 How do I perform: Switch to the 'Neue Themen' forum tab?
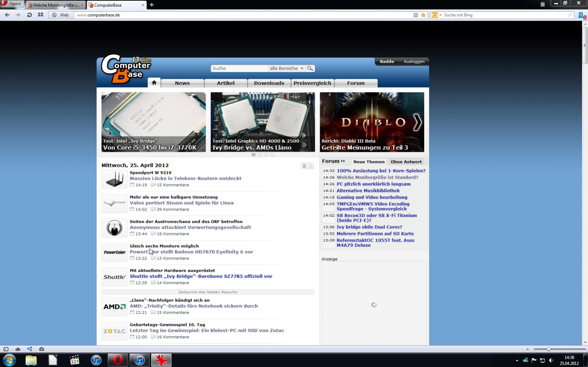(x=369, y=162)
